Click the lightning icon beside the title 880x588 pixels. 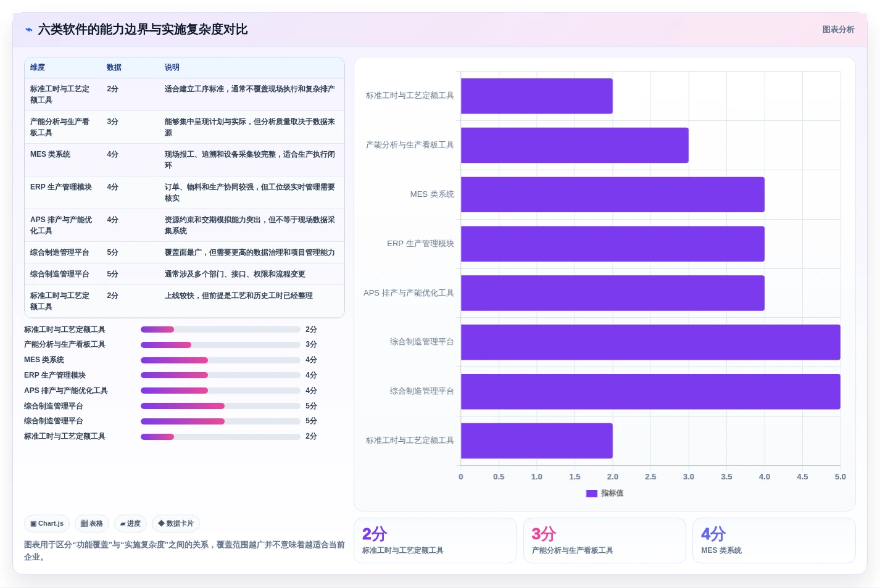click(29, 30)
